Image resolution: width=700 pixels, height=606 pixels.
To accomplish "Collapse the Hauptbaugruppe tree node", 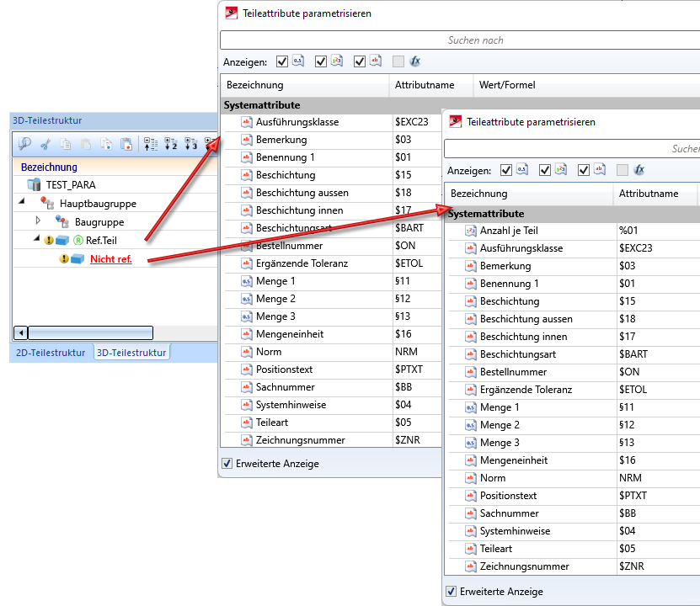I will (x=22, y=203).
